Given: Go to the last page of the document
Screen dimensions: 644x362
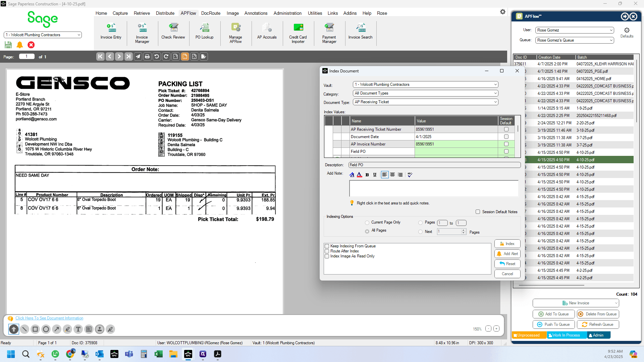Looking at the screenshot, I should 128,57.
